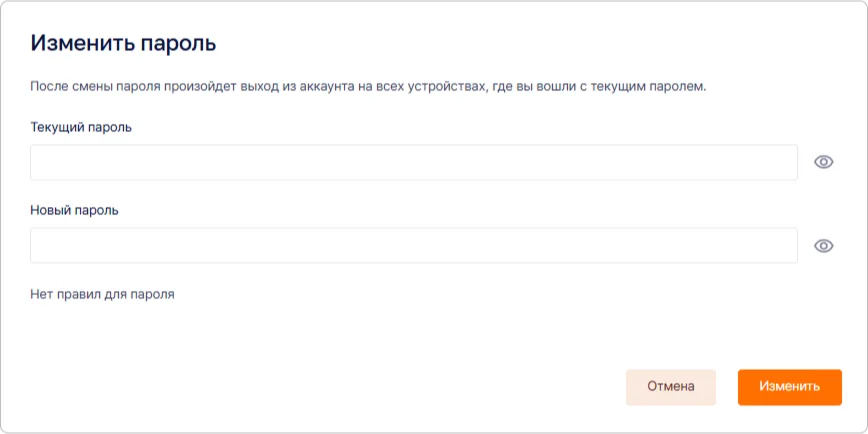Click the Текущий пароль input field
Image resolution: width=868 pixels, height=434 pixels.
pos(413,162)
